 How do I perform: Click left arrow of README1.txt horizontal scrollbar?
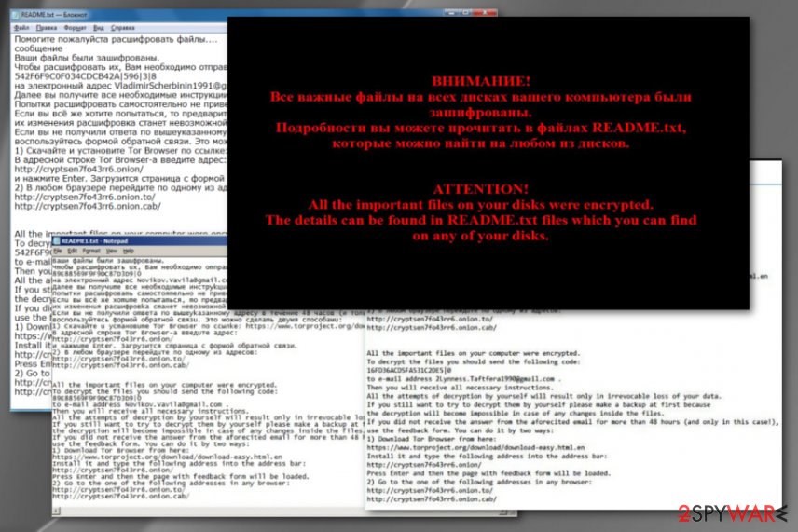(56, 512)
